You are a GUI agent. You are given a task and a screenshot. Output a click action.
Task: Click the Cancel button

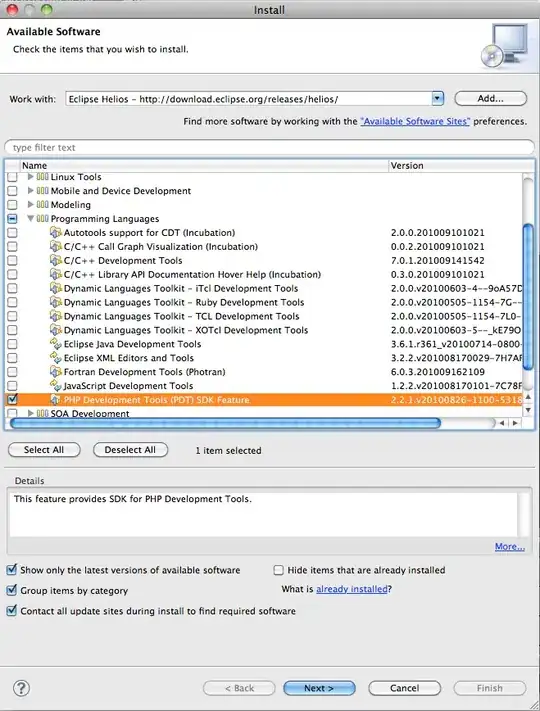(x=404, y=688)
